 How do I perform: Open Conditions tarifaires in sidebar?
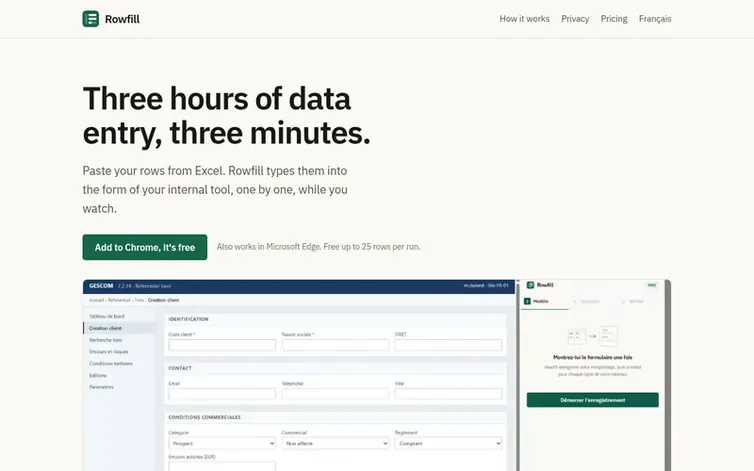[x=111, y=363]
